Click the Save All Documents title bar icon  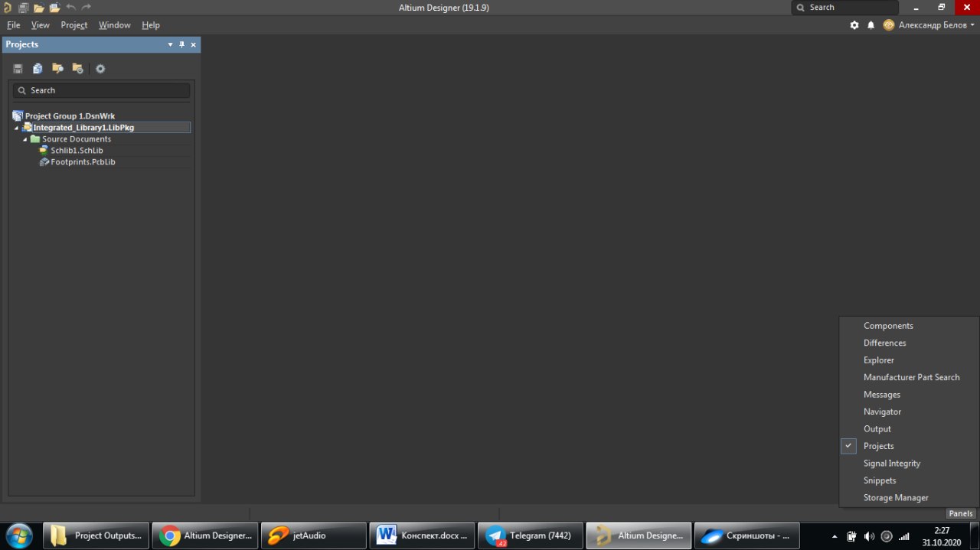(x=23, y=8)
